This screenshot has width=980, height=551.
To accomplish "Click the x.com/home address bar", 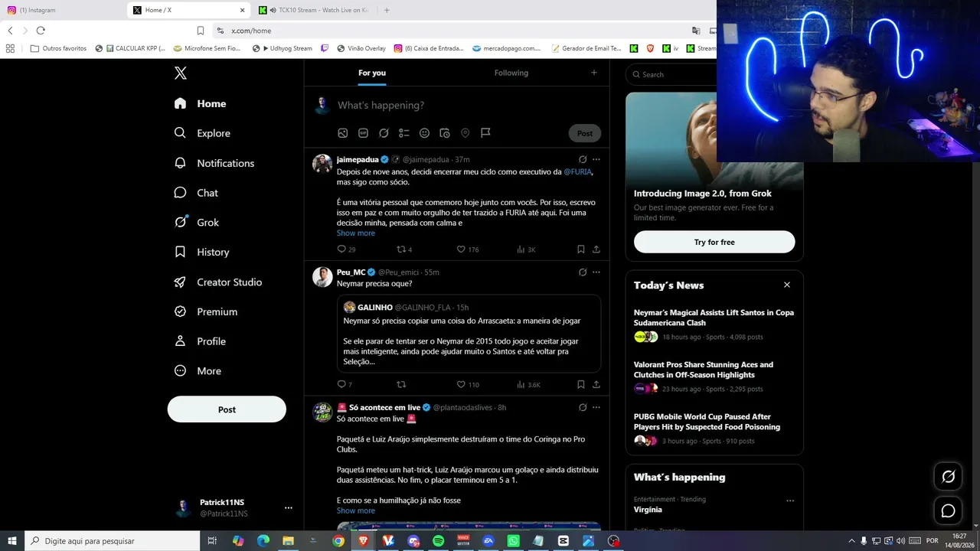I will [452, 31].
